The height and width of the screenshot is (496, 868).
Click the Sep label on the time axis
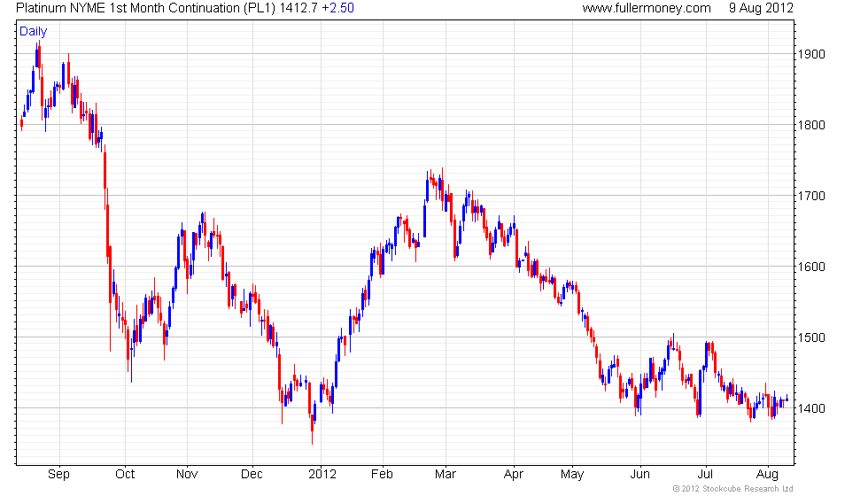pyautogui.click(x=58, y=475)
